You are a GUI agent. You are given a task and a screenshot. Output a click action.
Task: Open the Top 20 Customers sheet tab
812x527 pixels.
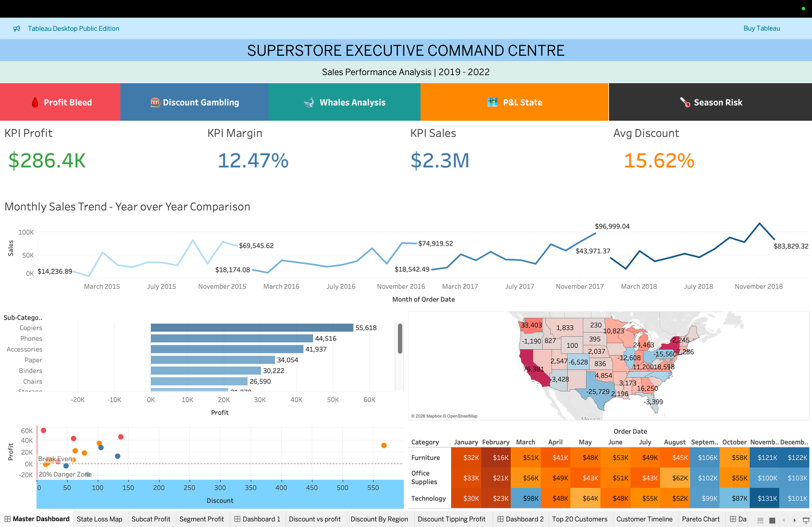click(580, 519)
